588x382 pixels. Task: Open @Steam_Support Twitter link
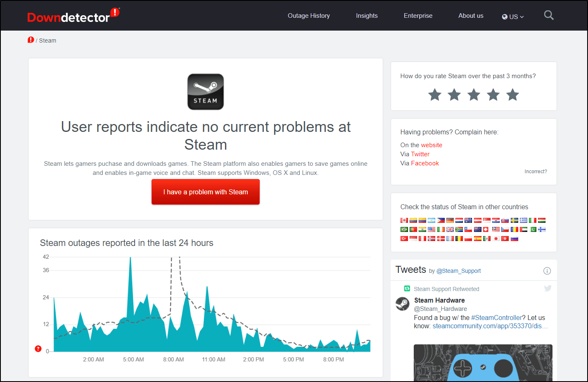point(459,271)
